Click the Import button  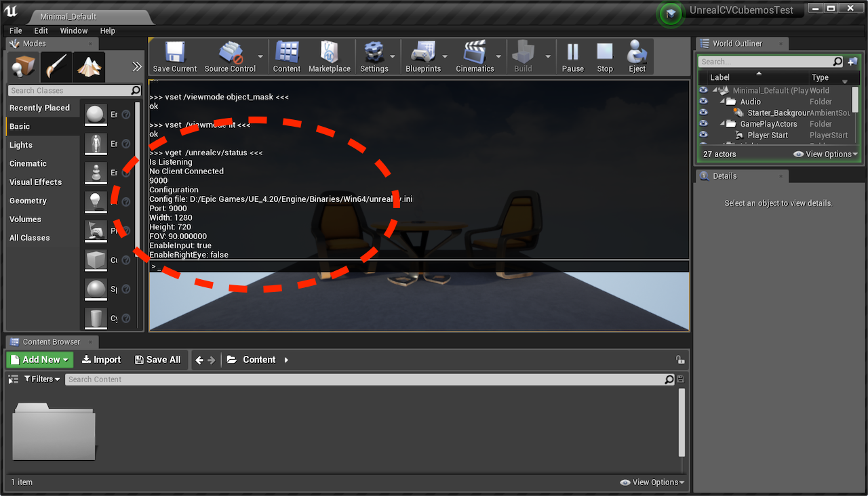click(x=102, y=360)
